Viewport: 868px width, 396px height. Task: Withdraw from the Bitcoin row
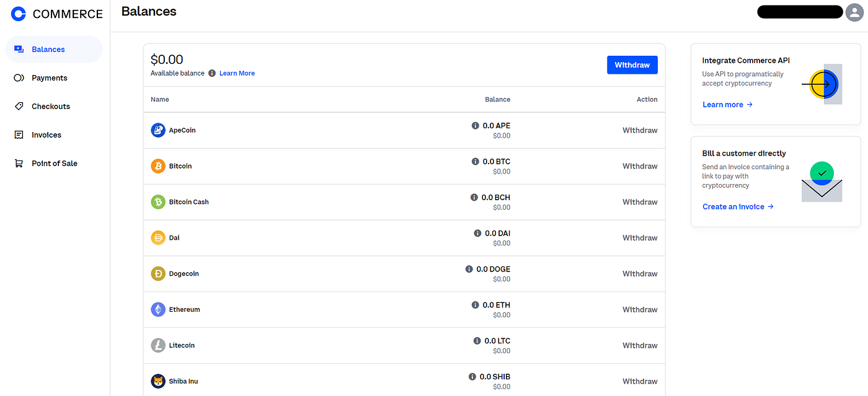[x=640, y=166]
